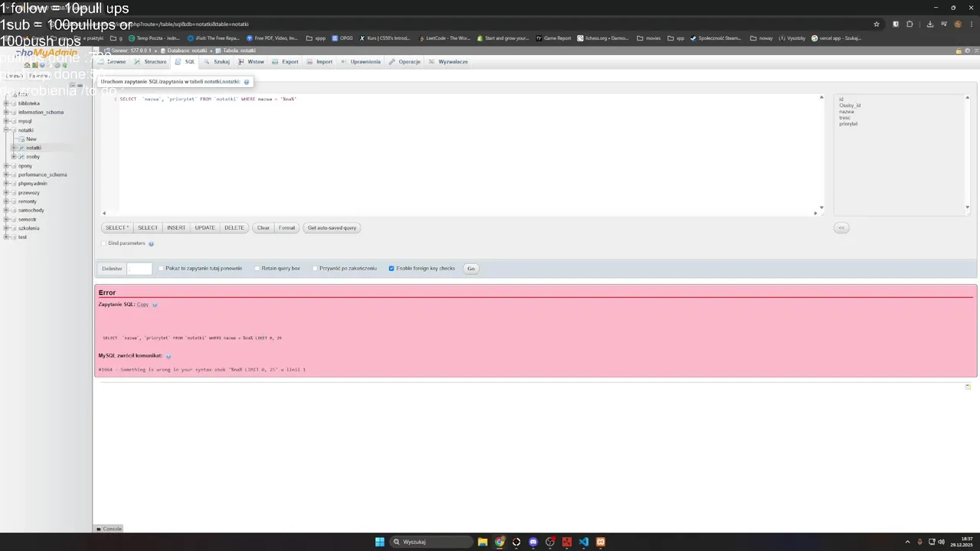This screenshot has width=980, height=551.
Task: Open the Structure tab
Action: (151, 61)
